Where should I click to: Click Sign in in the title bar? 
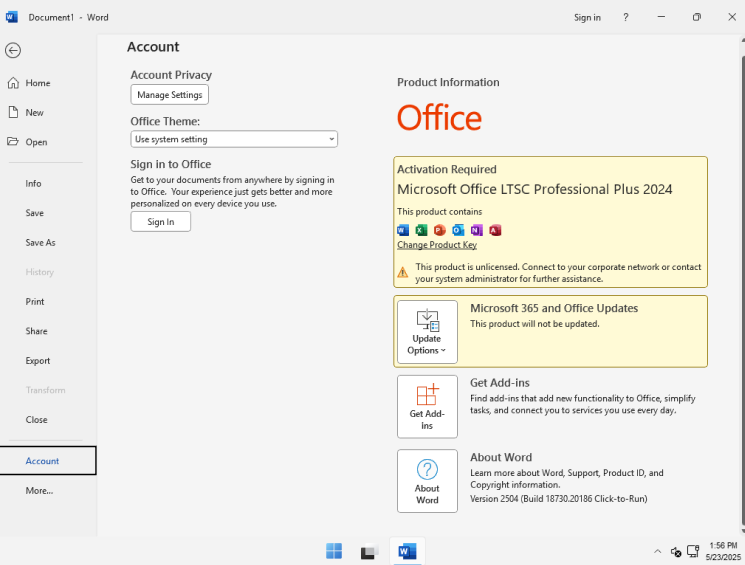[587, 18]
